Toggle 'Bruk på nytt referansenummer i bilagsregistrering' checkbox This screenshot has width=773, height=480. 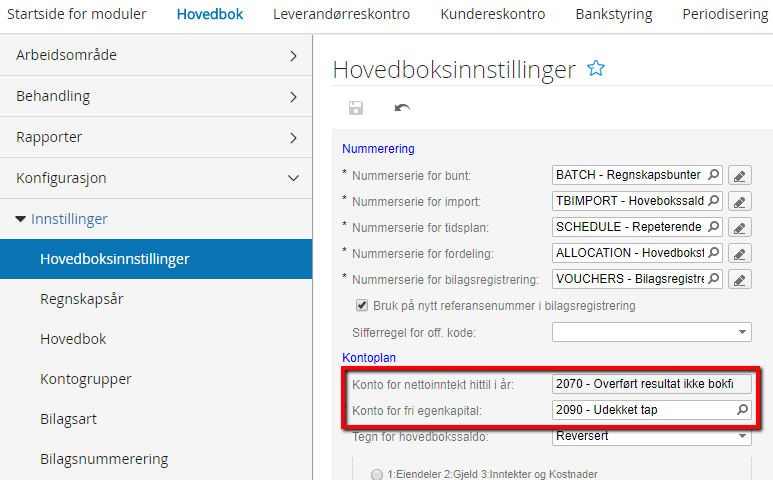tap(362, 305)
